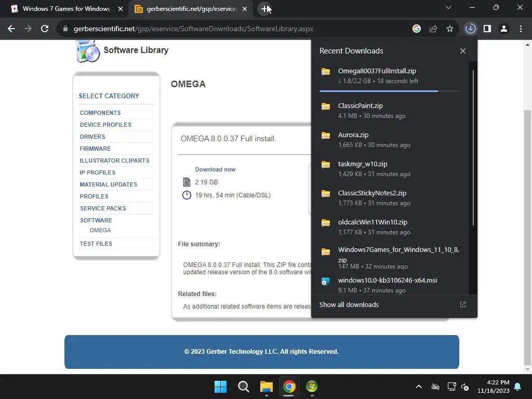Show hidden system tray icons

pos(419,387)
